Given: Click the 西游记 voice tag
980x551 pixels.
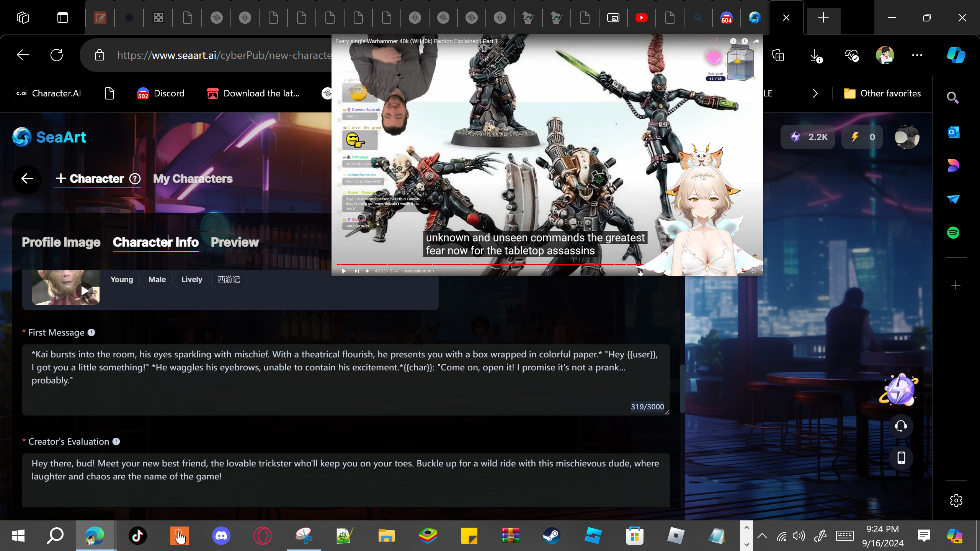Looking at the screenshot, I should [x=229, y=279].
